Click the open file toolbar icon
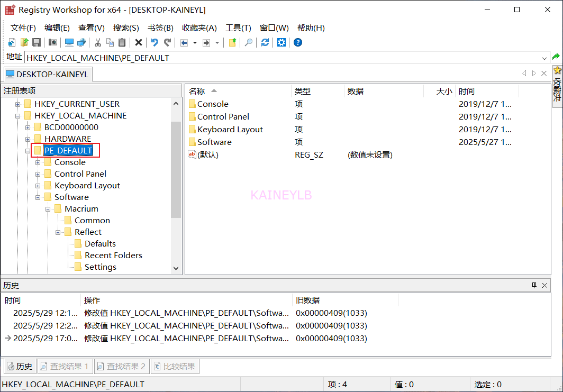Screen dimensions: 563x392 24,42
